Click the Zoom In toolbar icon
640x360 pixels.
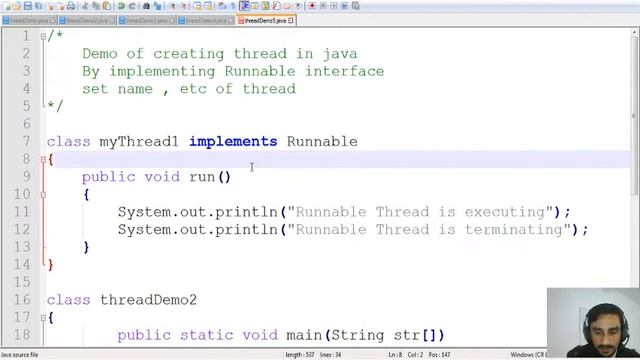[x=172, y=6]
